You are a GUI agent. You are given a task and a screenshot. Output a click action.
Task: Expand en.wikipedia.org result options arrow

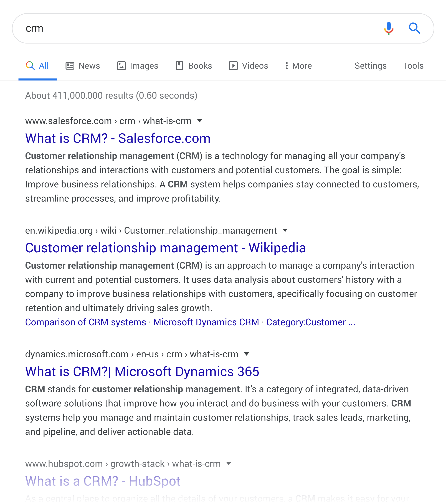[x=285, y=230]
